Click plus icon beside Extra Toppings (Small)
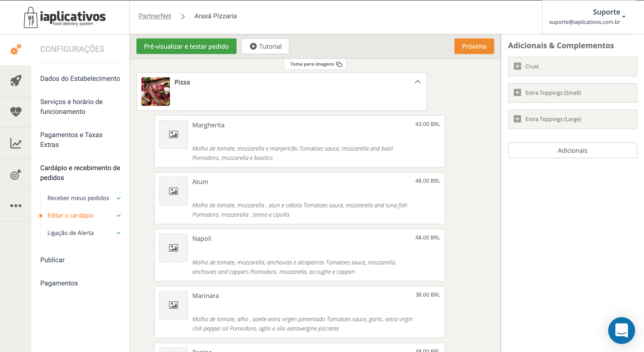The width and height of the screenshot is (644, 352). (517, 93)
